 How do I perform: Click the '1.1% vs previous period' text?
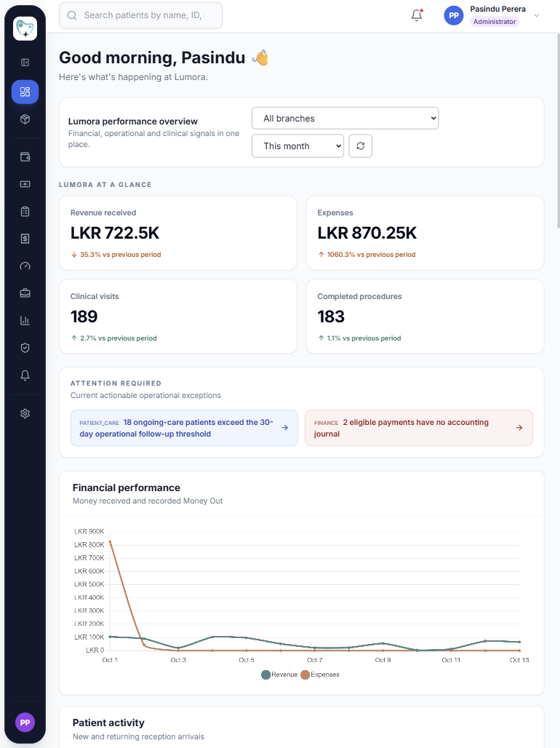[x=364, y=338]
